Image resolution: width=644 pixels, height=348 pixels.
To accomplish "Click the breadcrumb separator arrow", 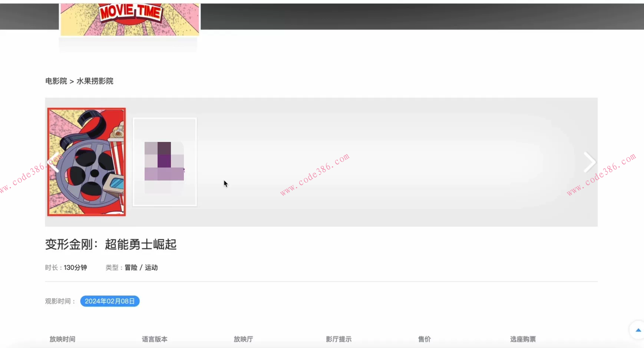I will (72, 81).
